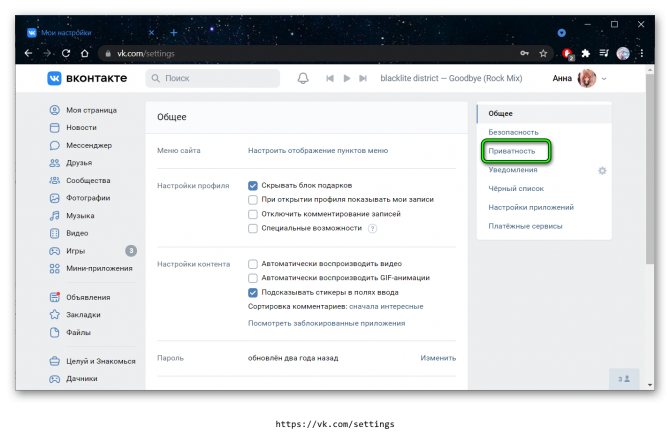Click the Анна user avatar

click(x=587, y=78)
